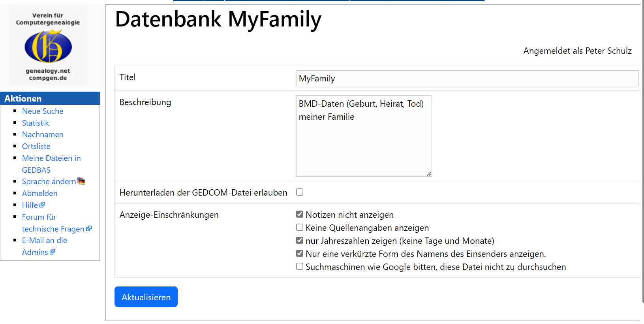644x324 pixels.
Task: Click Abmelden to log out
Action: point(40,193)
